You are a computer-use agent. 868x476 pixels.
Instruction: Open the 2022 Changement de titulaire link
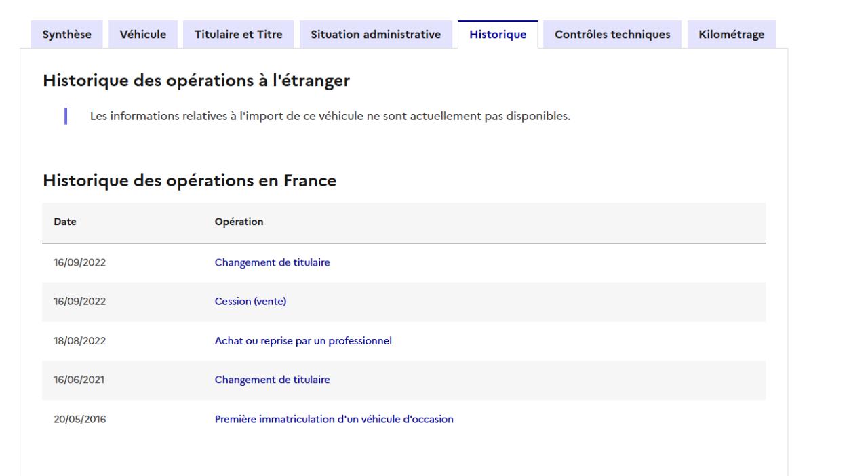272,263
